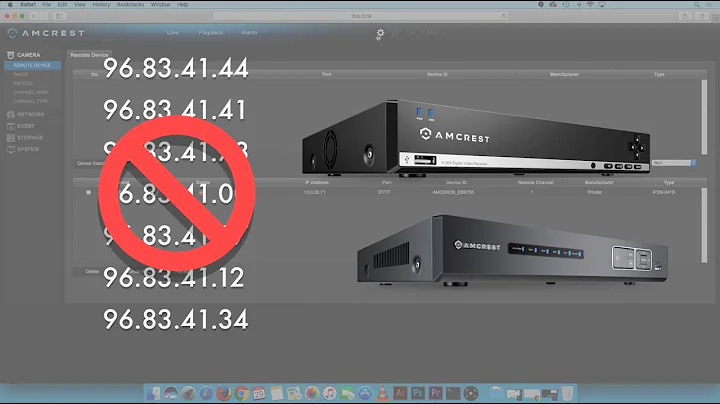Click the Amcrest logo in page header

(46, 33)
